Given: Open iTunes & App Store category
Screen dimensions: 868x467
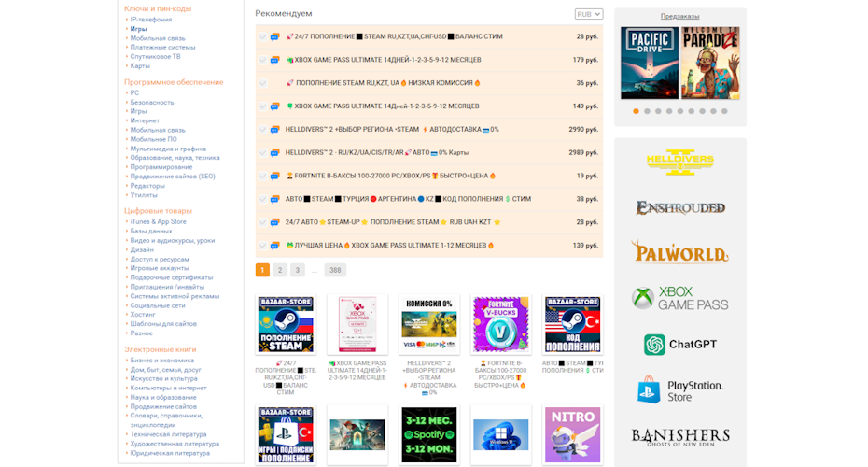Looking at the screenshot, I should 158,221.
